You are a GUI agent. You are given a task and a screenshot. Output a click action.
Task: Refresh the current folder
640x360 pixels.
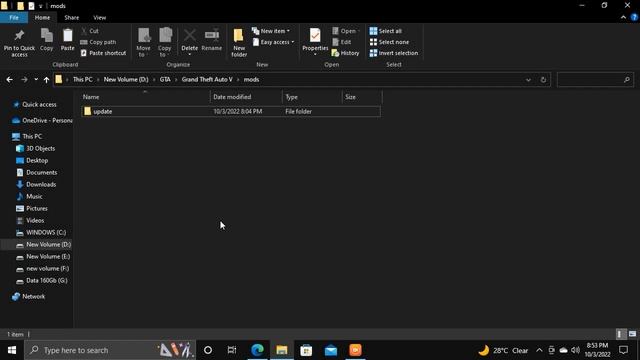click(x=543, y=80)
